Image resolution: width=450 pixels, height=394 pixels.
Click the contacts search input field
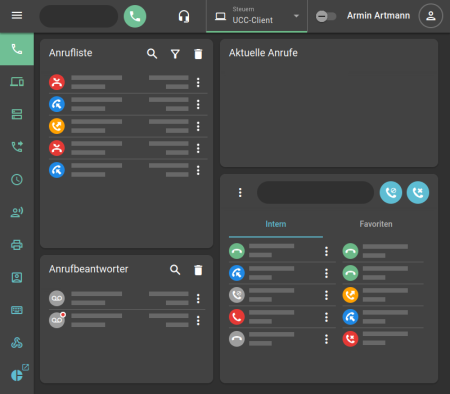(315, 192)
